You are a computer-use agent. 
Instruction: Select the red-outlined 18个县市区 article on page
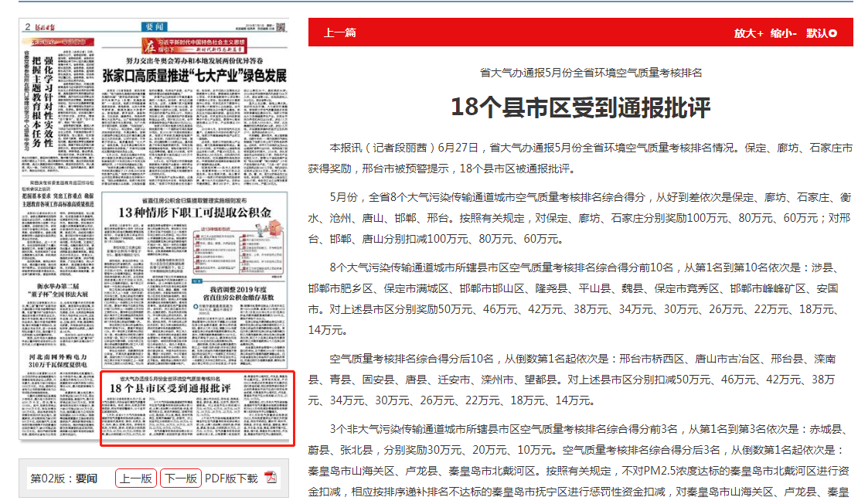(197, 408)
